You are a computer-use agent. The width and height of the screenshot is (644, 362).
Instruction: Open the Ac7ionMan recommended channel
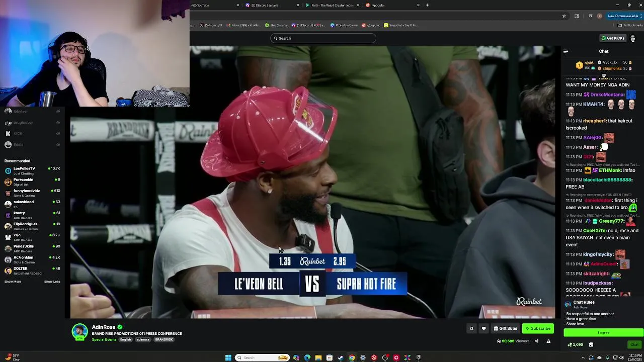pos(32,259)
